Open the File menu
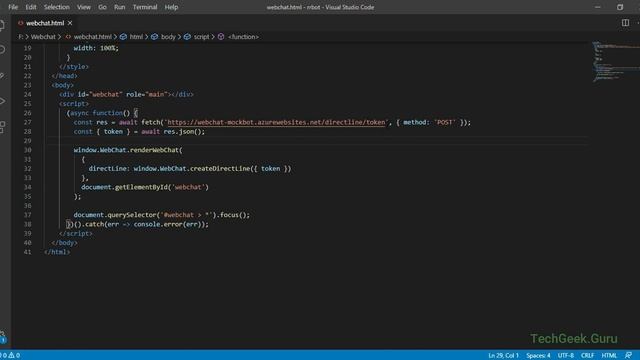640x360 pixels. pyautogui.click(x=13, y=7)
